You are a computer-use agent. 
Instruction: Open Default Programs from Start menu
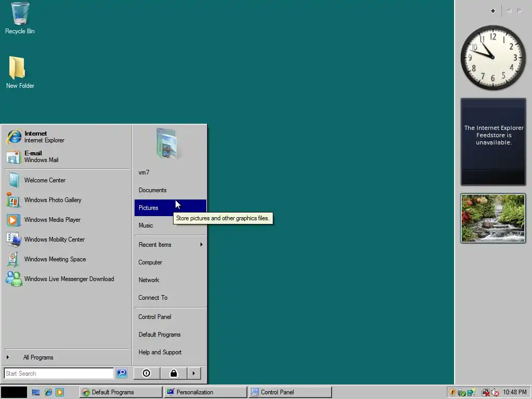click(x=170, y=335)
